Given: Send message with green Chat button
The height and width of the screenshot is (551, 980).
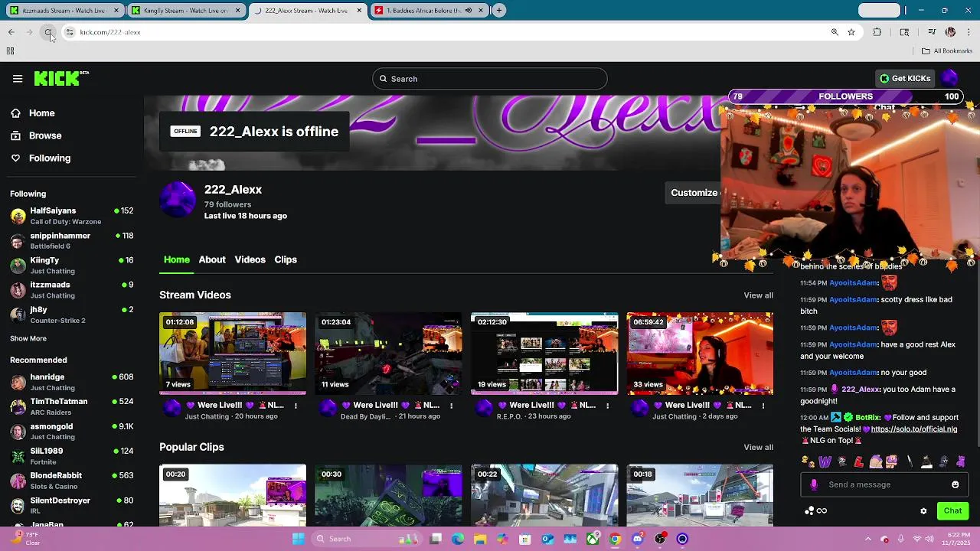Looking at the screenshot, I should click(952, 511).
